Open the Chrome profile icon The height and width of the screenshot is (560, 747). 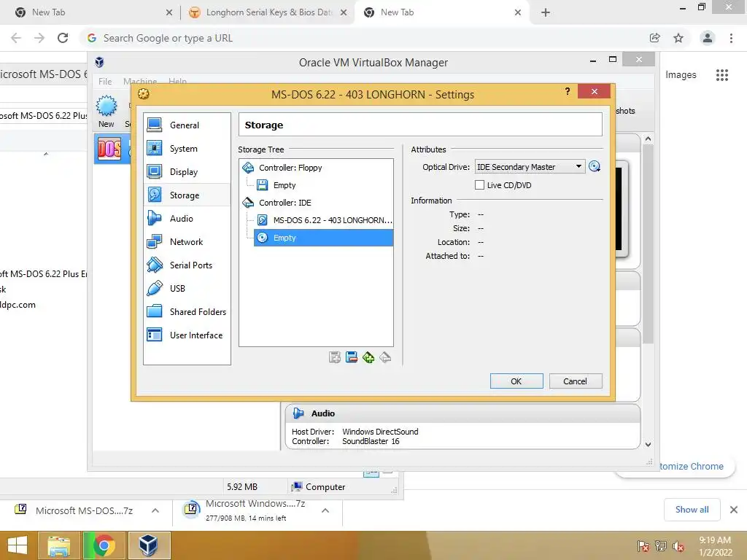click(x=708, y=38)
